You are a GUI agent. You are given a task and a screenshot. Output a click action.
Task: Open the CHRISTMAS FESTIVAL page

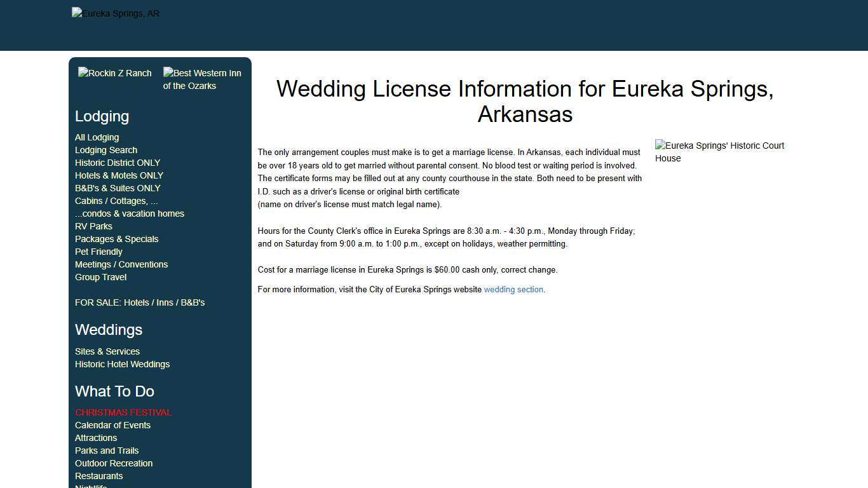click(123, 412)
